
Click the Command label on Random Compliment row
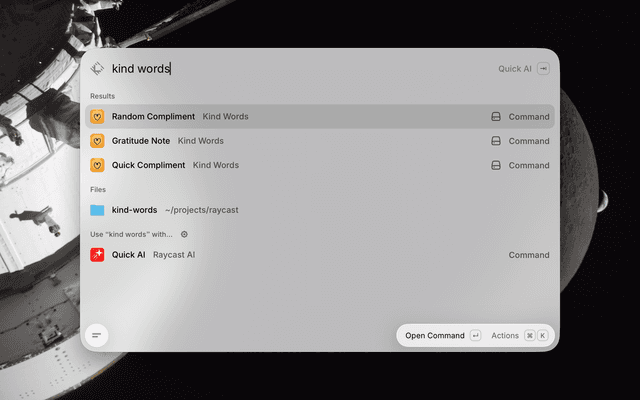point(529,117)
